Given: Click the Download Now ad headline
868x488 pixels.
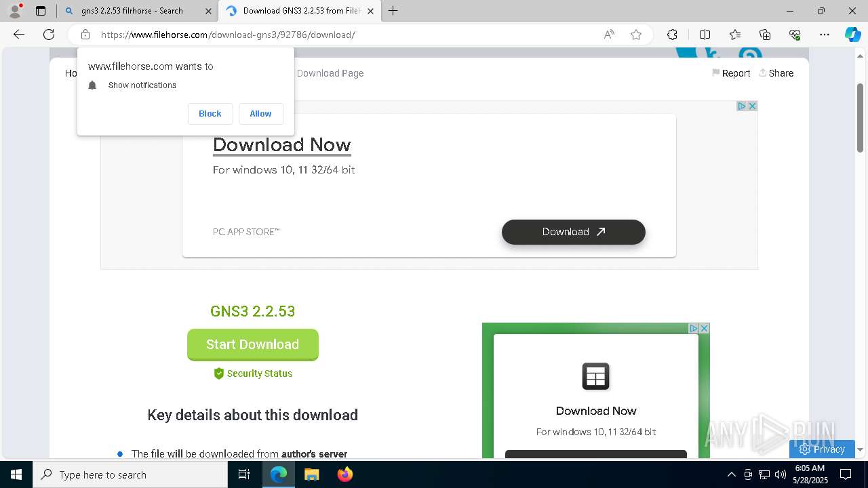Looking at the screenshot, I should point(281,144).
